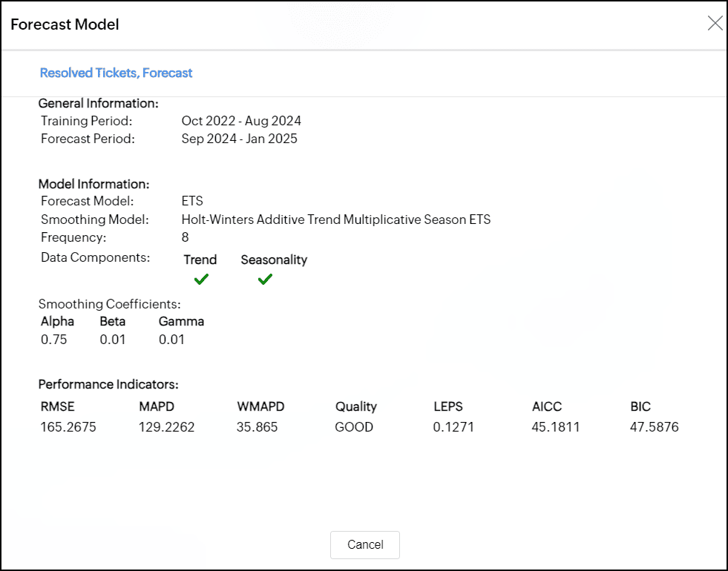Select the training period Oct 2022 - Aug 2024
Image resolution: width=728 pixels, height=571 pixels.
(x=241, y=121)
